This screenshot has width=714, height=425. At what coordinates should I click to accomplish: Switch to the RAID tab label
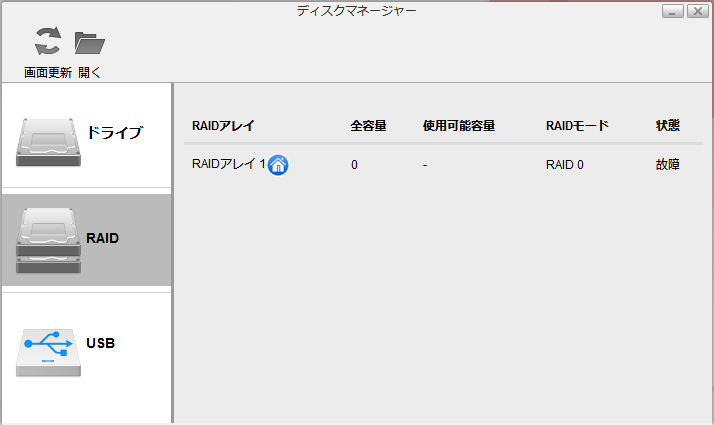tap(102, 238)
